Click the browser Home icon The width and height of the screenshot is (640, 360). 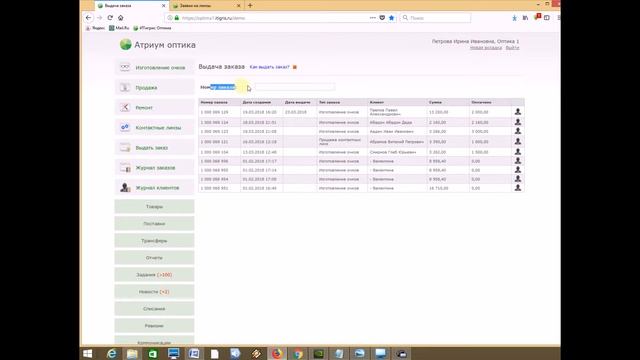tap(120, 18)
